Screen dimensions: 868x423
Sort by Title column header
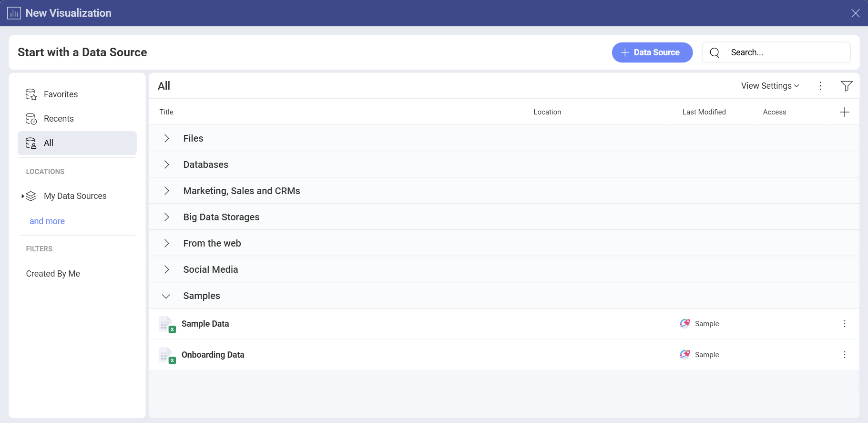[x=166, y=112]
